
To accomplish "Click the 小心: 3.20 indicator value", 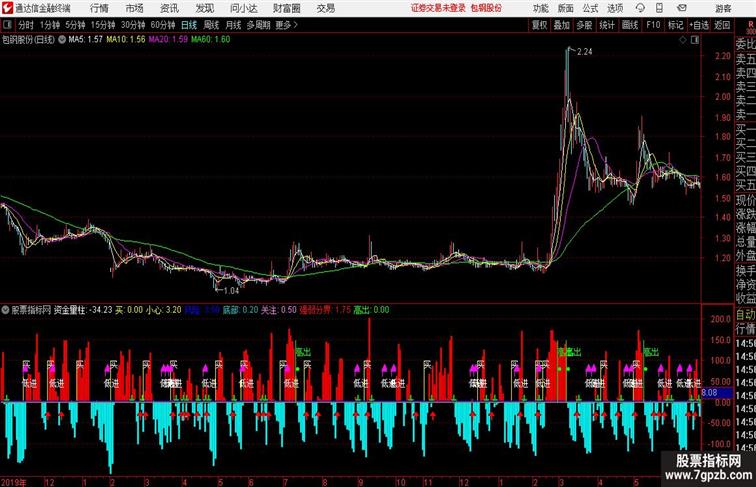I will (x=164, y=310).
